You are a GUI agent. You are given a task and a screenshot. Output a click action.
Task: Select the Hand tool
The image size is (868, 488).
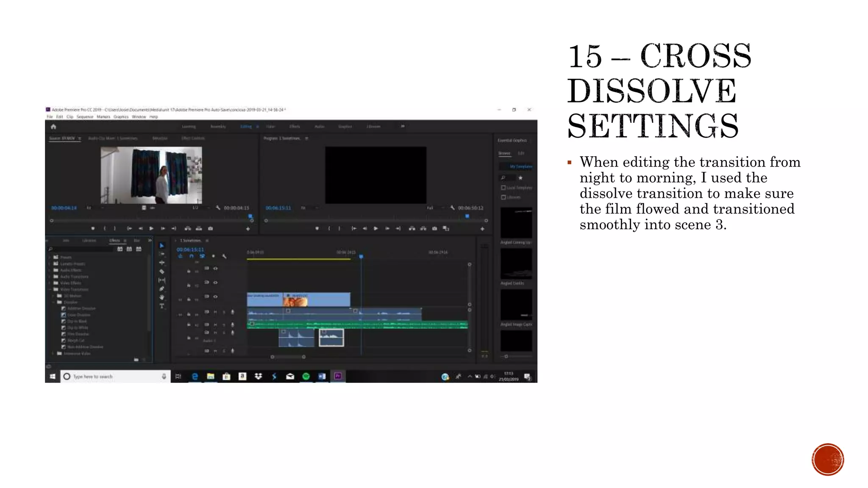161,297
